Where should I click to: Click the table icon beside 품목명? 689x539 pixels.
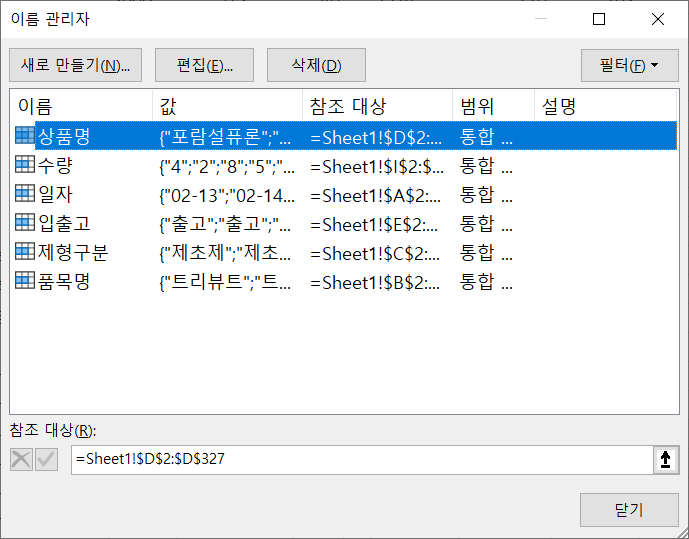pyautogui.click(x=25, y=280)
